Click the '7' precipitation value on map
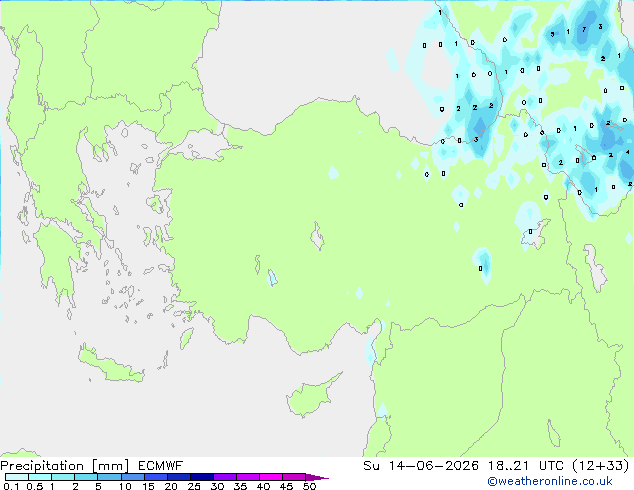This screenshot has height=490, width=634. 584,30
